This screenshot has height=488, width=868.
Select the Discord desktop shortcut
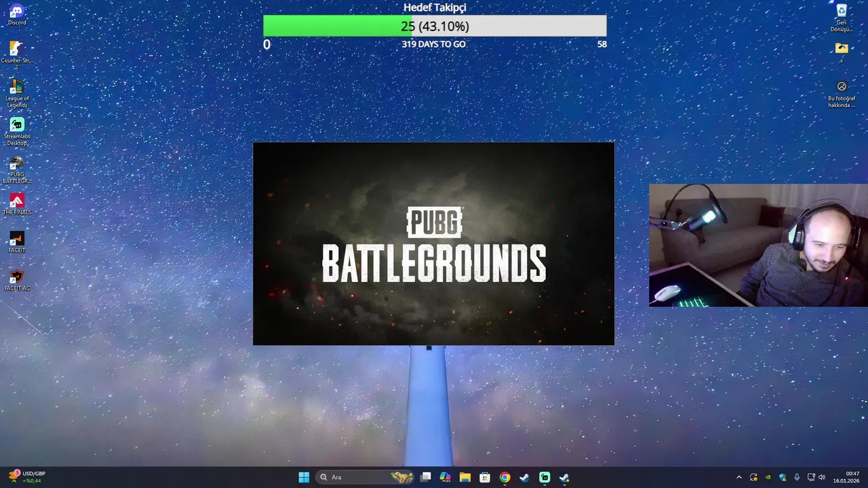(17, 14)
